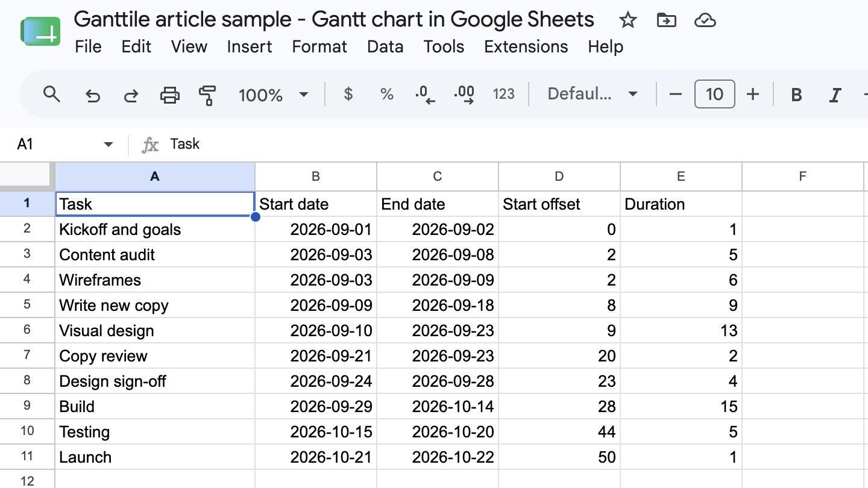Open the View menu
The width and height of the screenshot is (868, 488).
[189, 47]
